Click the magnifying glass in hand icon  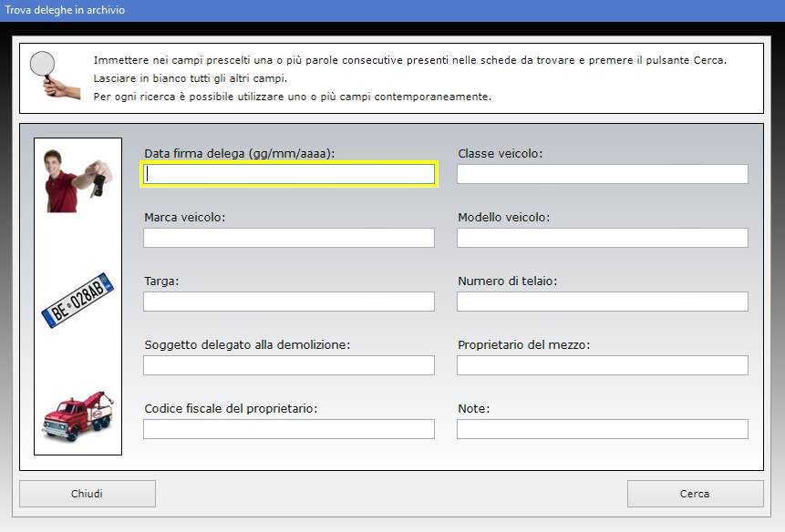click(x=55, y=75)
